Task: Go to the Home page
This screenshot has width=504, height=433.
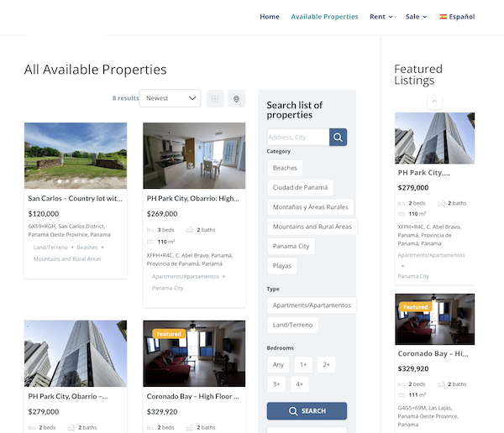Action: tap(270, 17)
